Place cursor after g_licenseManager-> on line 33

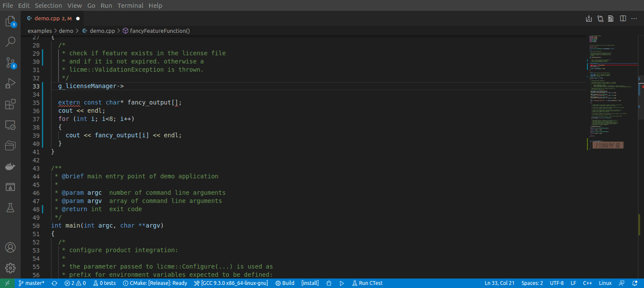coord(124,86)
